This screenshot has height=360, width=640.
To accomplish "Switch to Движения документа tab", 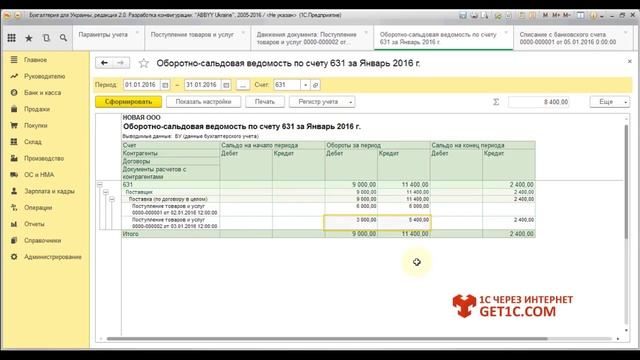I will click(311, 38).
